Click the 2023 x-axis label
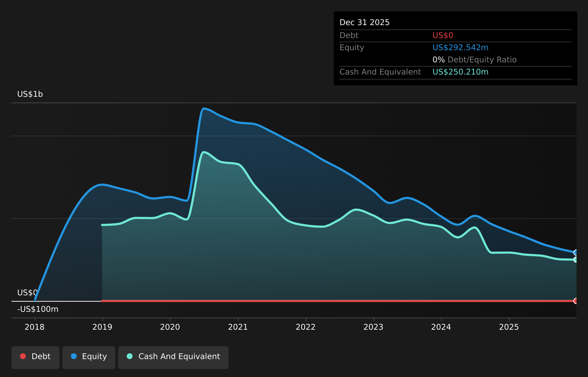Screen dimensions: 588x377 click(x=373, y=327)
